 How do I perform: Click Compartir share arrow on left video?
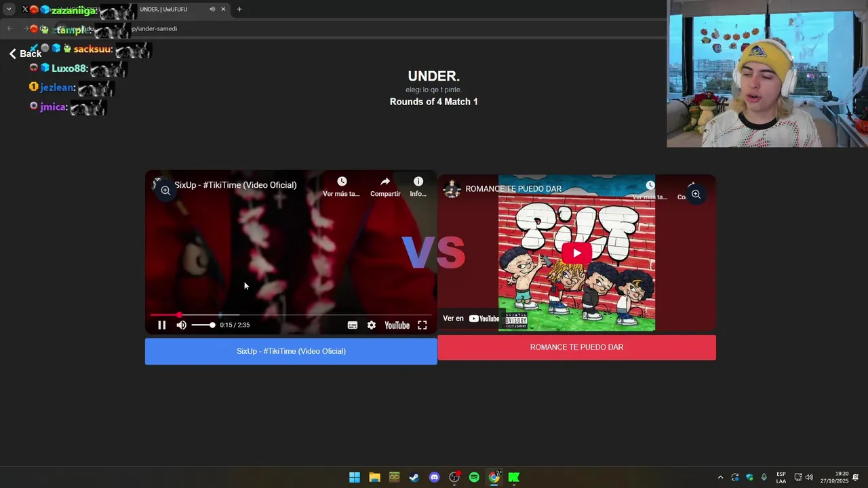click(385, 182)
